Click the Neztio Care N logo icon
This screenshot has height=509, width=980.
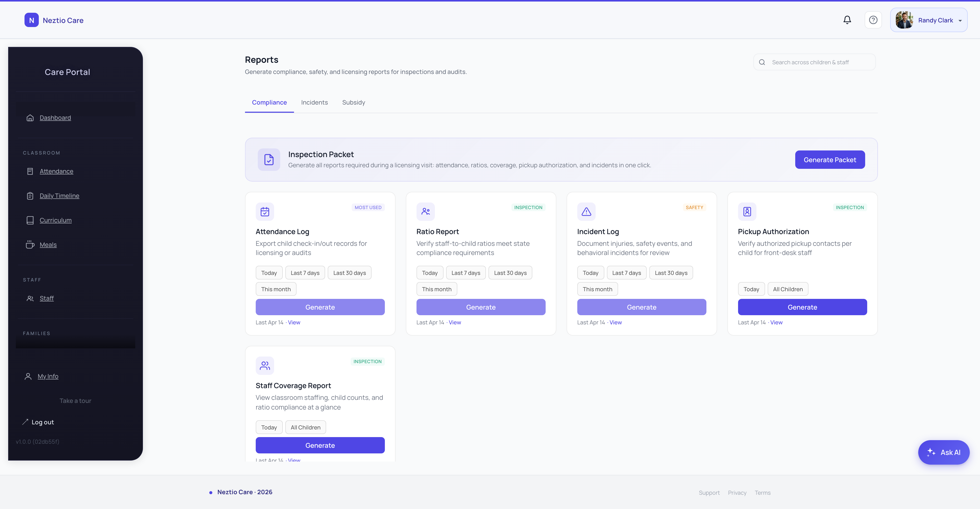click(32, 20)
